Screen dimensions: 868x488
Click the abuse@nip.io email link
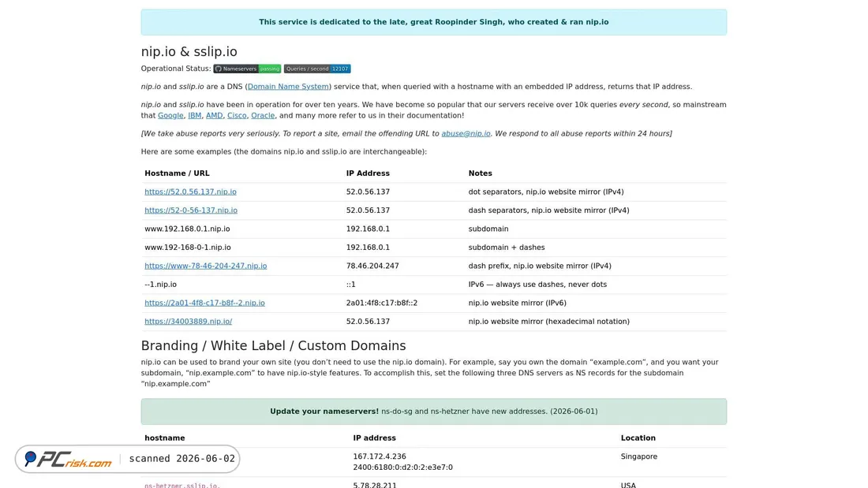point(466,133)
